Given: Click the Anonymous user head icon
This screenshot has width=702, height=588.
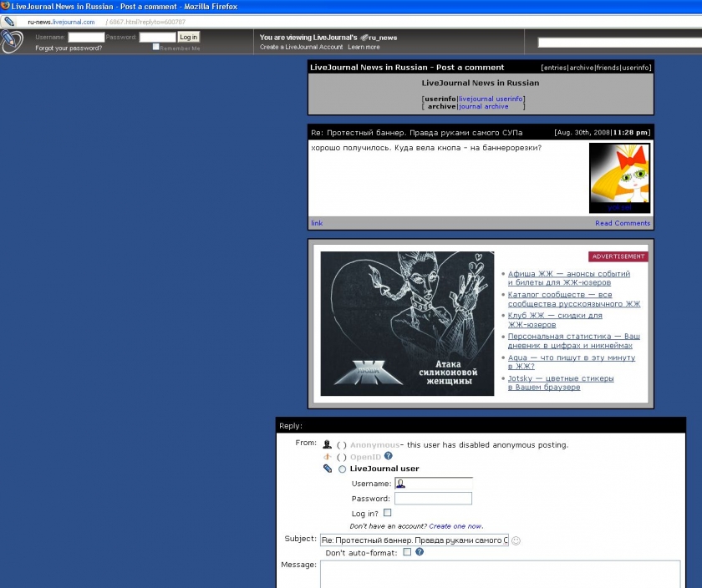Looking at the screenshot, I should pos(328,444).
